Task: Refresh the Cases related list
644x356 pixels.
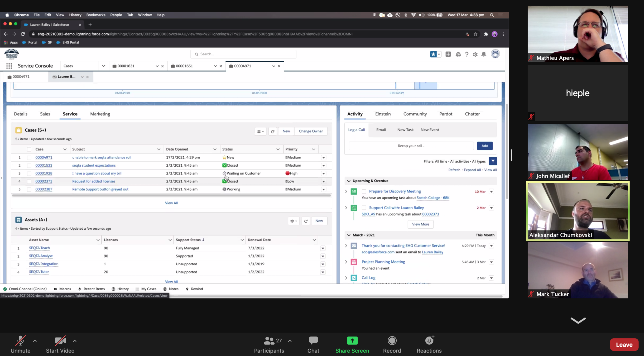Action: [x=273, y=131]
